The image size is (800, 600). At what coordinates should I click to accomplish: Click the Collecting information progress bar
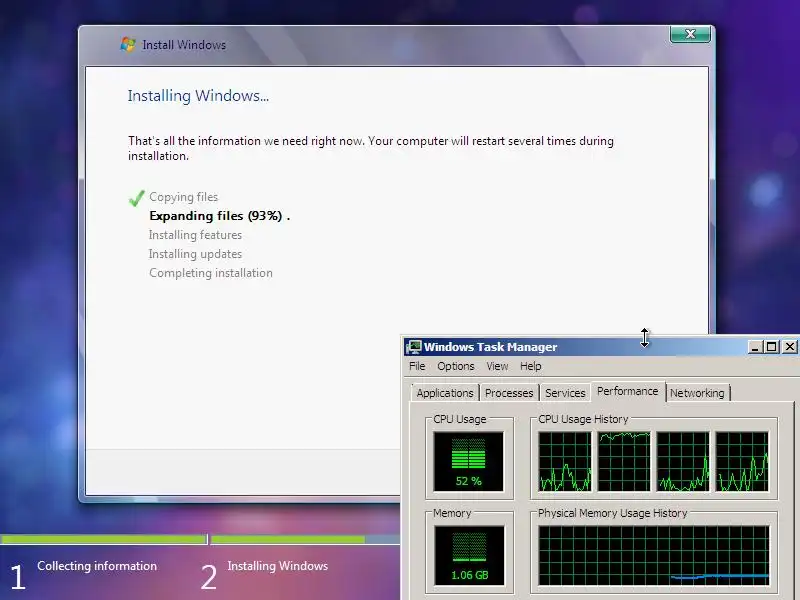(x=104, y=539)
